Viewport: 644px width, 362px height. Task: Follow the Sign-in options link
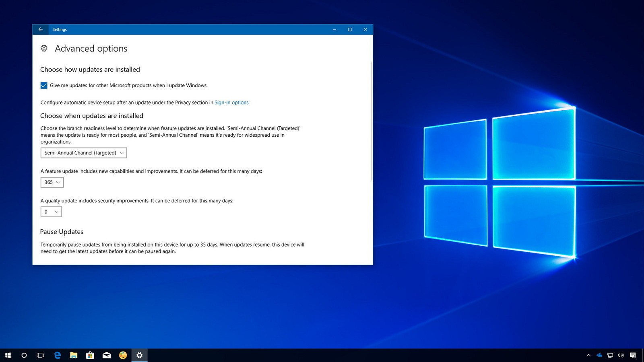click(231, 102)
